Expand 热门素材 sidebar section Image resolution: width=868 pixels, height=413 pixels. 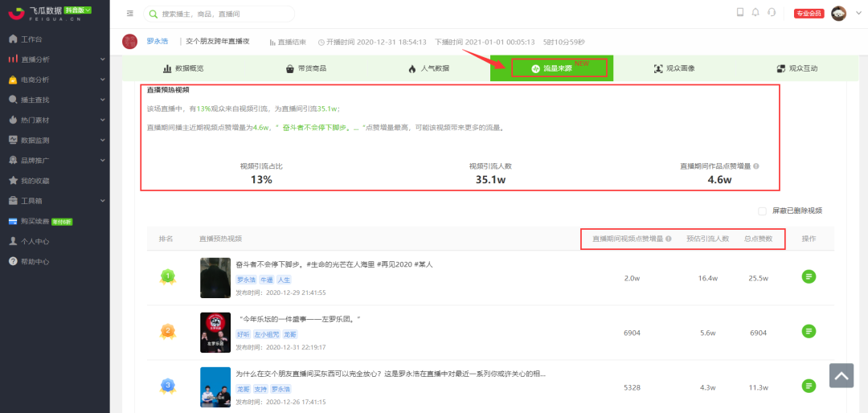click(x=55, y=121)
